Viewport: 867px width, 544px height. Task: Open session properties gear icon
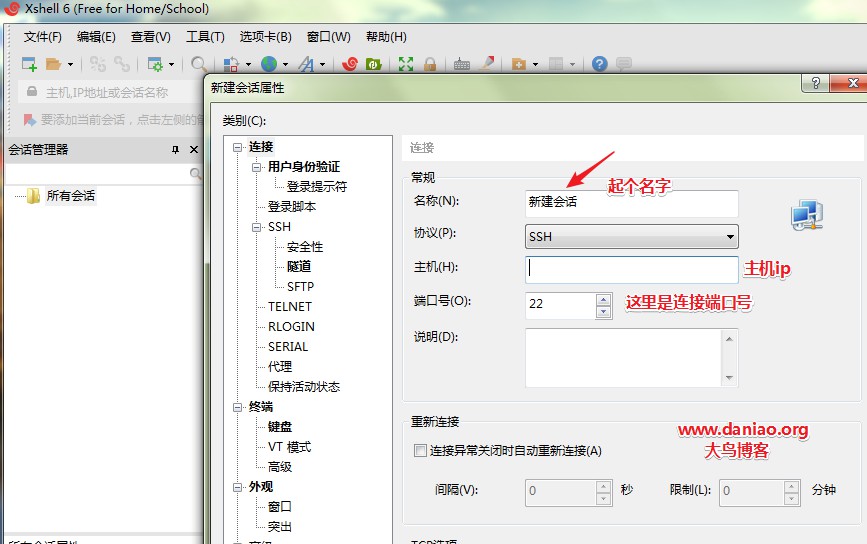(155, 64)
